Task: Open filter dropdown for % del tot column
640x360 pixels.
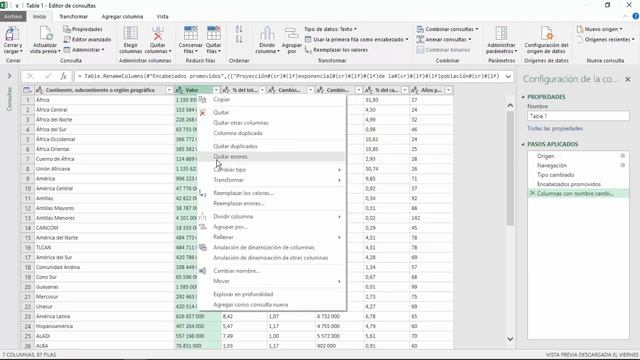Action: 262,90
